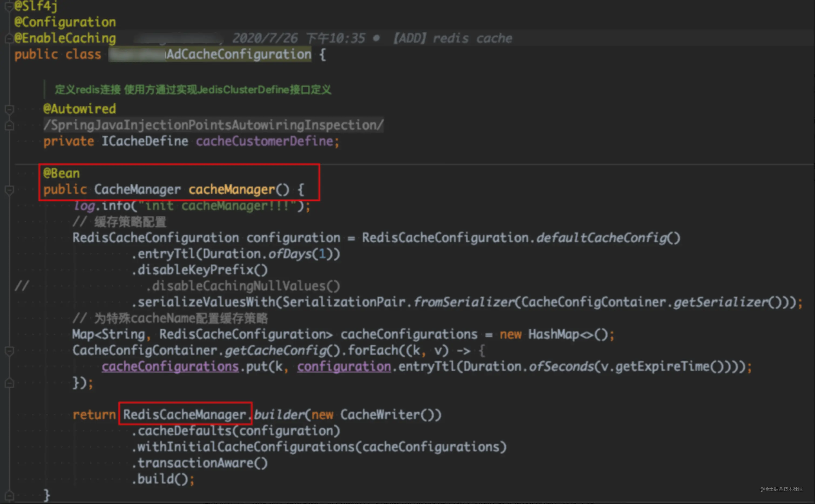Click the ICacheDefine type name
Viewport: 815px width, 504px height.
pos(145,141)
